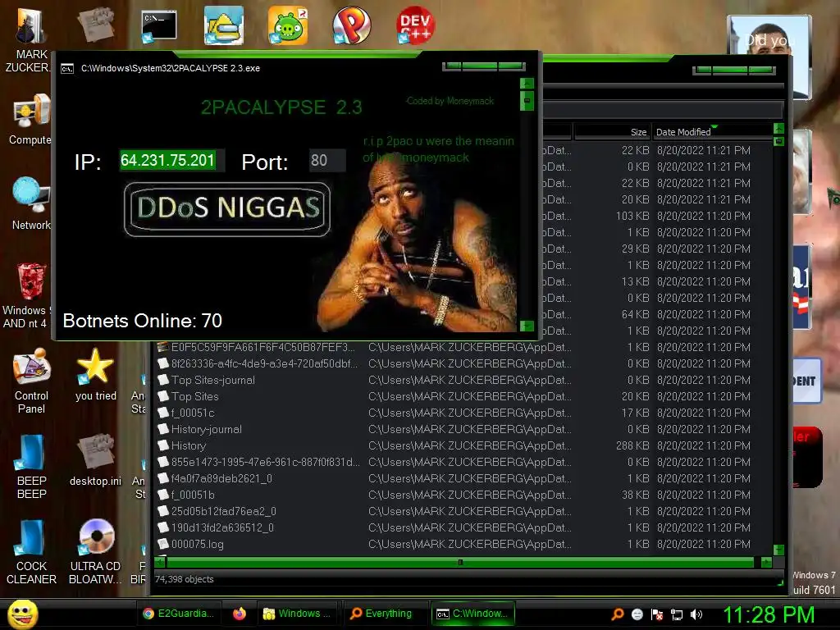Click console scrollbar down arrow
The height and width of the screenshot is (630, 840).
[x=527, y=326]
